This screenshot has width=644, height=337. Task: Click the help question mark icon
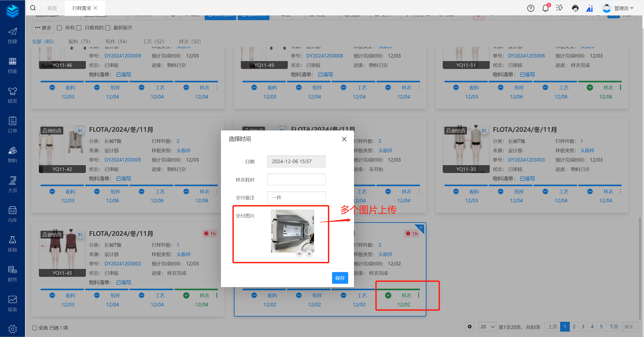(x=530, y=8)
